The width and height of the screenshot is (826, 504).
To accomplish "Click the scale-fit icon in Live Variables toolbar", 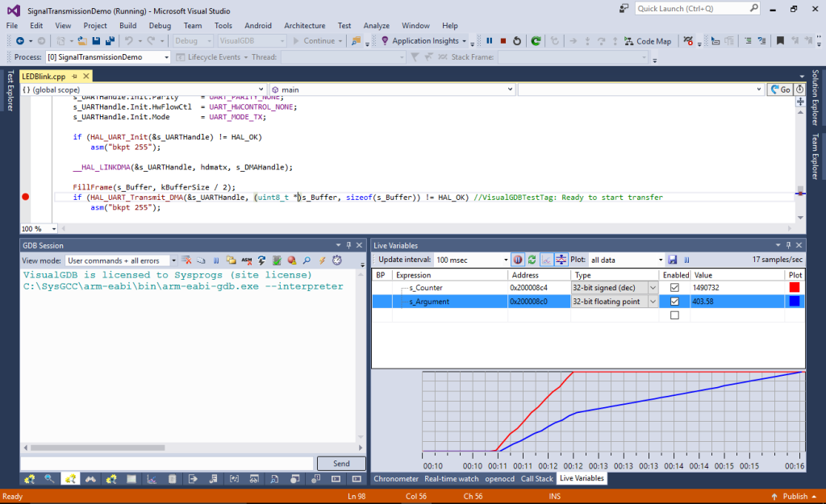I will [x=561, y=260].
